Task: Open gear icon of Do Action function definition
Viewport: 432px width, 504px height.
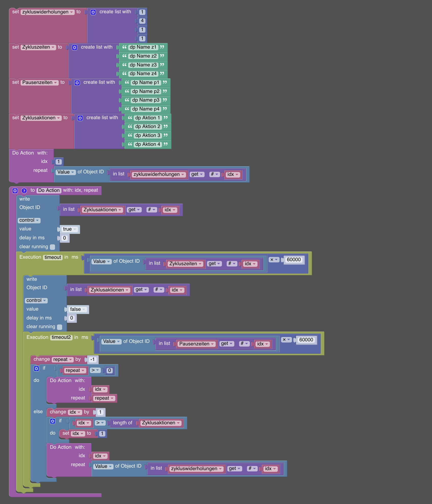Action: (x=15, y=190)
